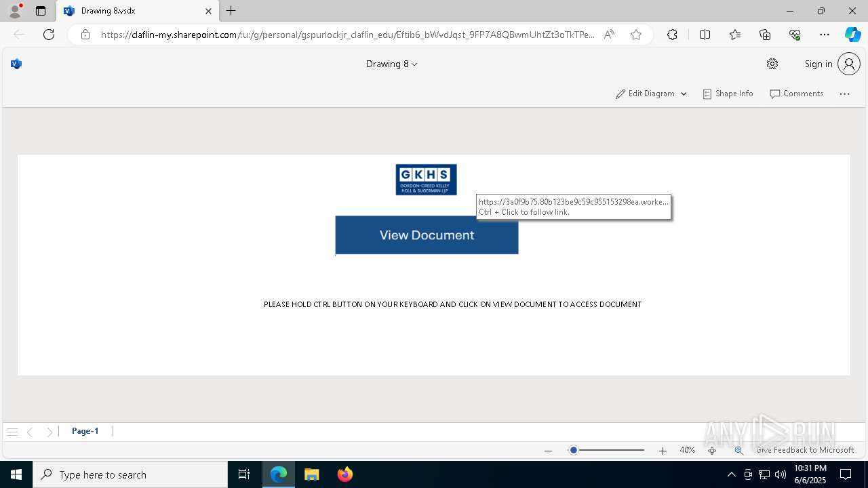Toggle split screen icon
Screen dimensions: 868x488
coord(705,35)
